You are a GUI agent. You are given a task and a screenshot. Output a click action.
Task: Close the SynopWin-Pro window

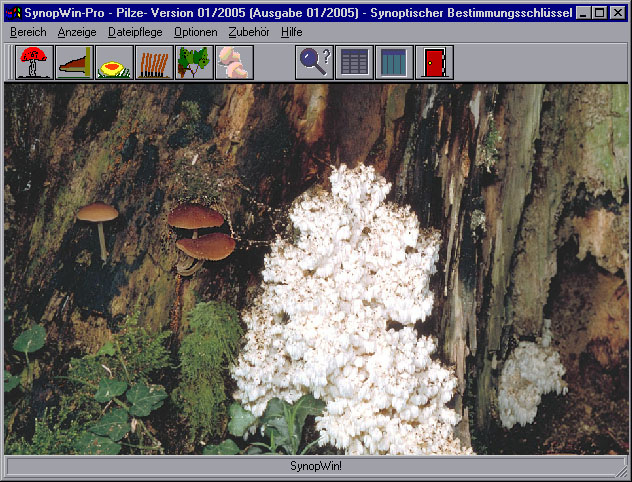pyautogui.click(x=617, y=13)
